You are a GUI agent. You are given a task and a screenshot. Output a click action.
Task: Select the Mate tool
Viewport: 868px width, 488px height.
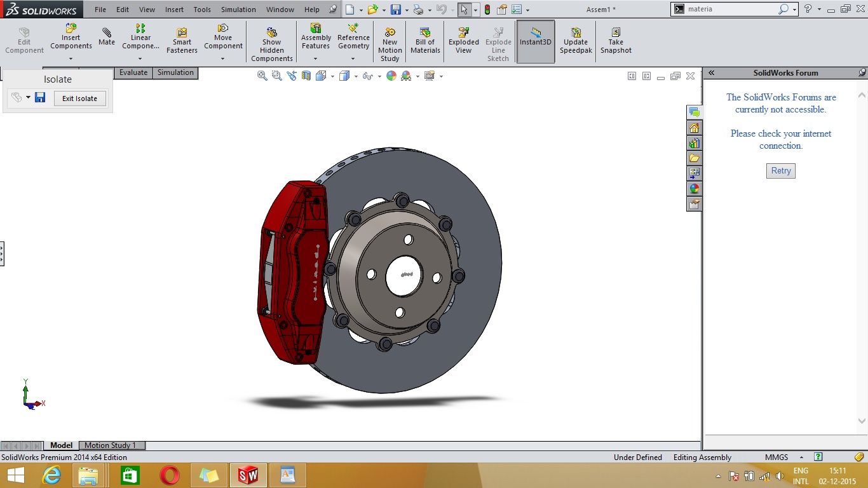[107, 37]
